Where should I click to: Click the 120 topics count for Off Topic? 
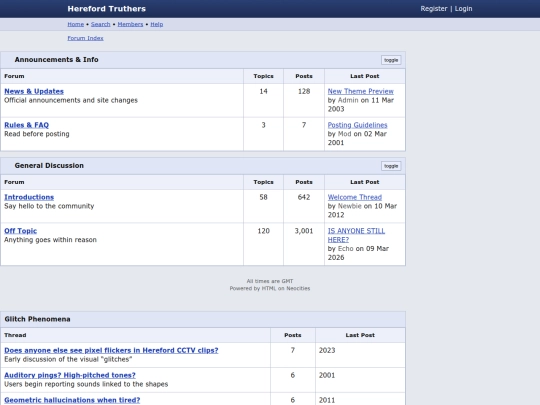(263, 231)
